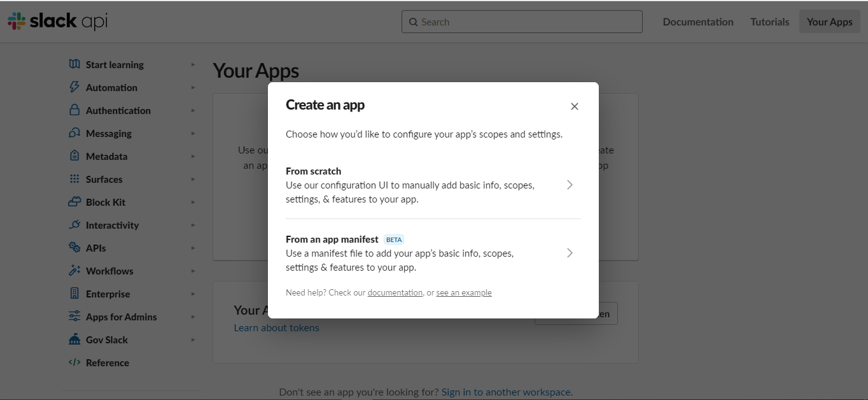Expand the Block Kit section arrow
Screen dimensions: 868x400
tap(193, 202)
